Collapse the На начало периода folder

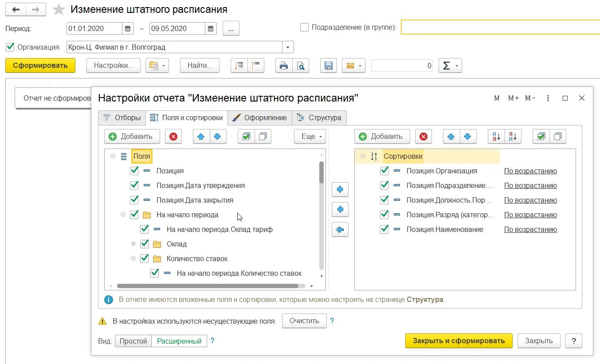click(123, 215)
